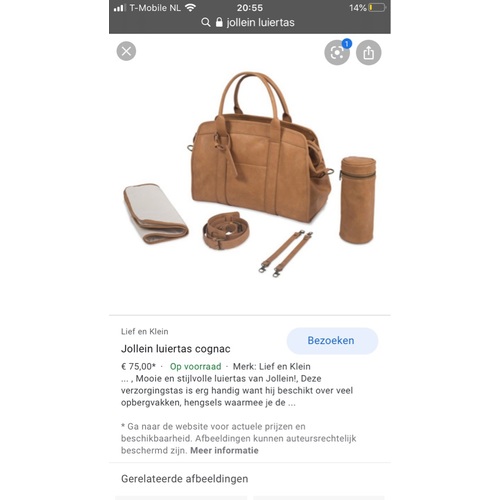Tap the Lief en Klein source label
The height and width of the screenshot is (500, 500).
[144, 331]
